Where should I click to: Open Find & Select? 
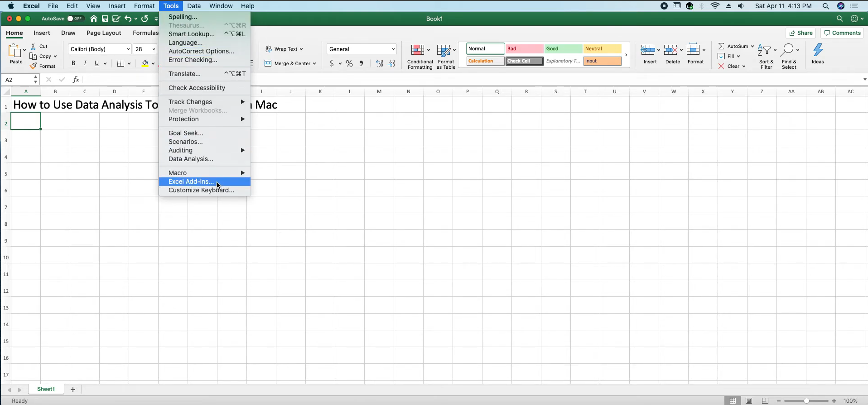(790, 57)
